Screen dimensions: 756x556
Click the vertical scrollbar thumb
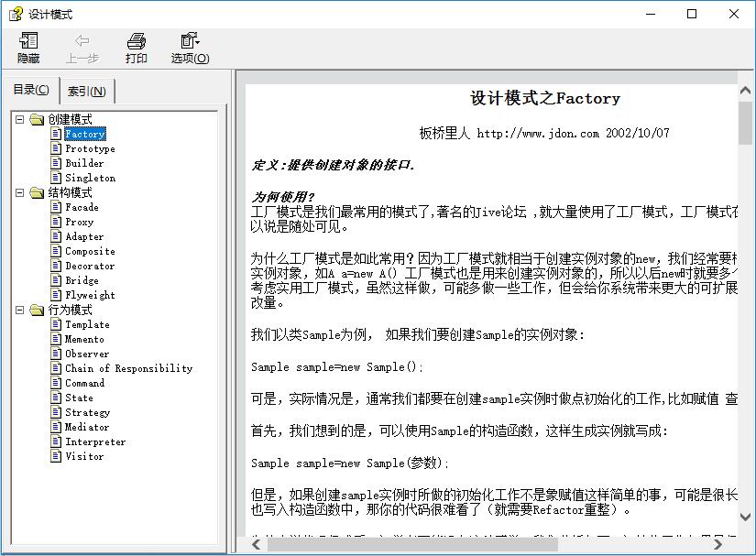click(745, 123)
